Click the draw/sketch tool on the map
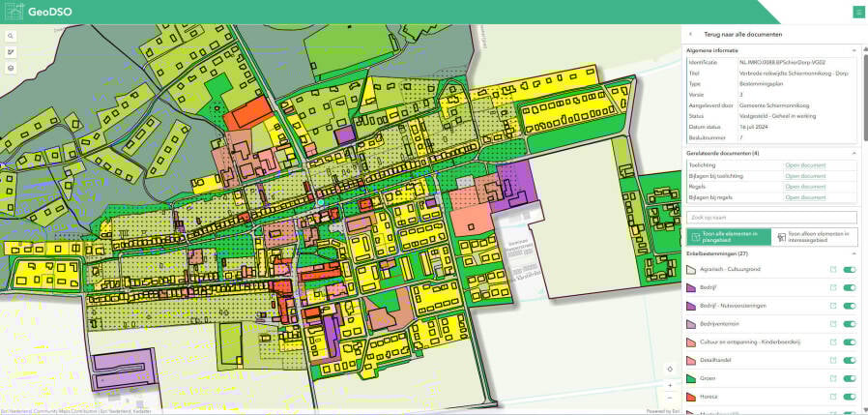Viewport: 868px width, 415px height. tap(11, 51)
